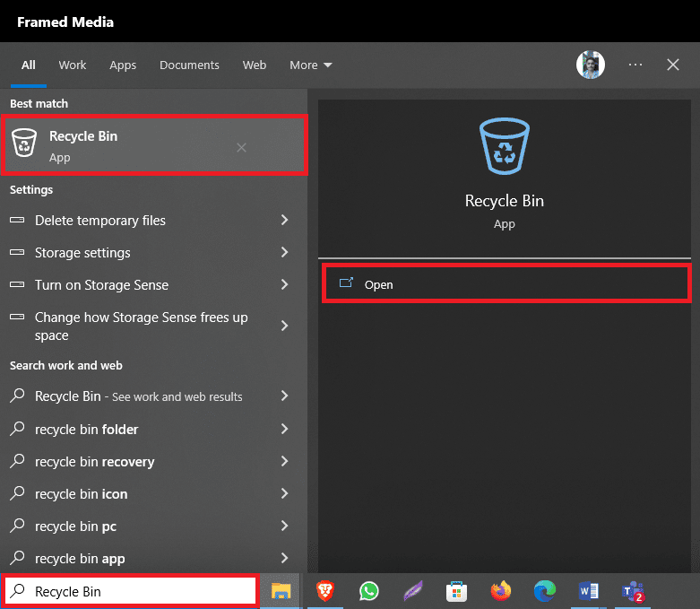Switch to the Web search tab

(255, 65)
